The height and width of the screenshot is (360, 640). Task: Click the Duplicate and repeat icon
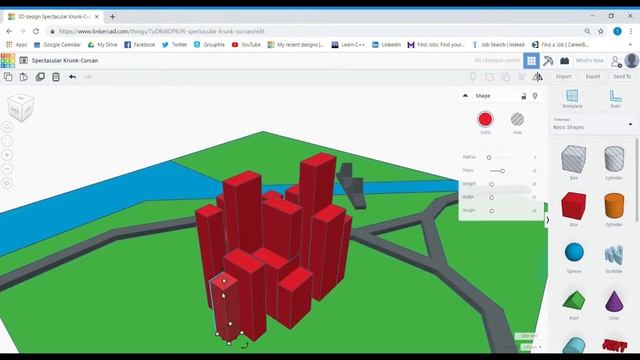click(x=40, y=77)
